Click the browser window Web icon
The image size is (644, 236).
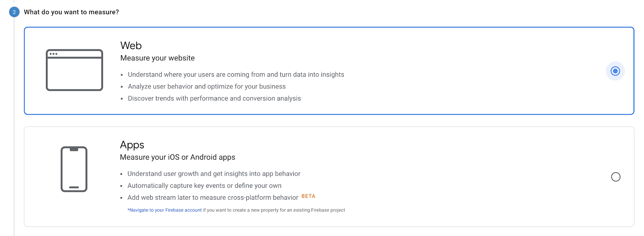pyautogui.click(x=74, y=70)
